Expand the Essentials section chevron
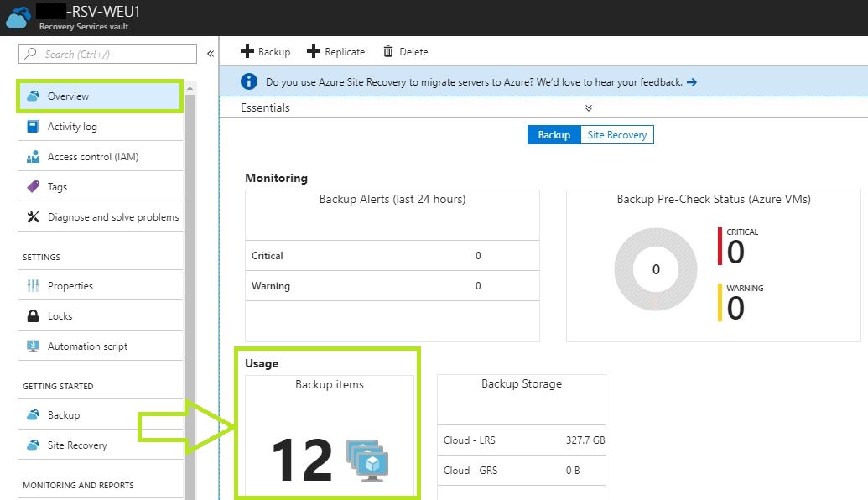Image resolution: width=868 pixels, height=500 pixels. (589, 108)
